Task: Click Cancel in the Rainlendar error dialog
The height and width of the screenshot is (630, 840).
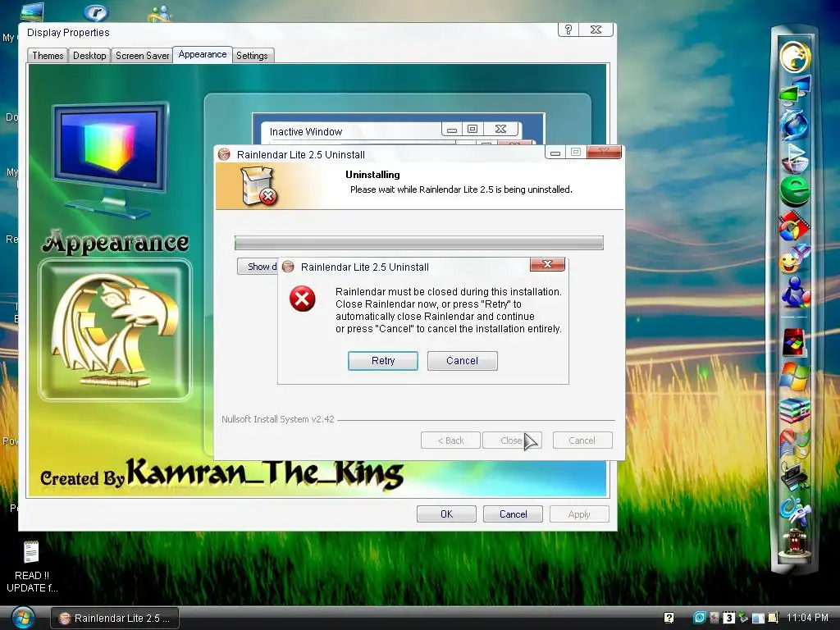Action: (463, 361)
